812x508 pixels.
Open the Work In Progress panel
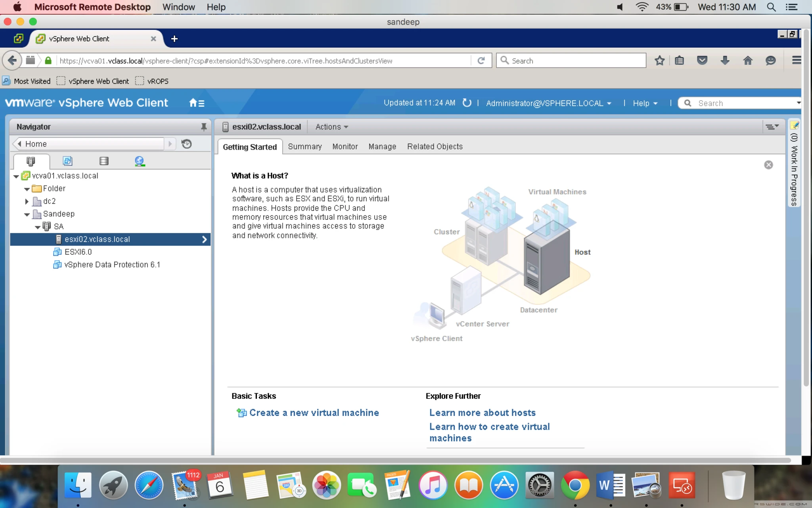[794, 163]
